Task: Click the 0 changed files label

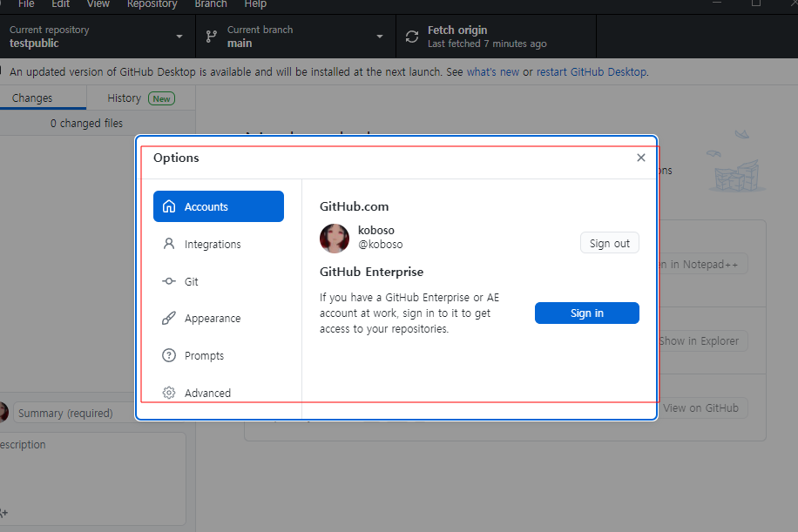Action: [86, 123]
